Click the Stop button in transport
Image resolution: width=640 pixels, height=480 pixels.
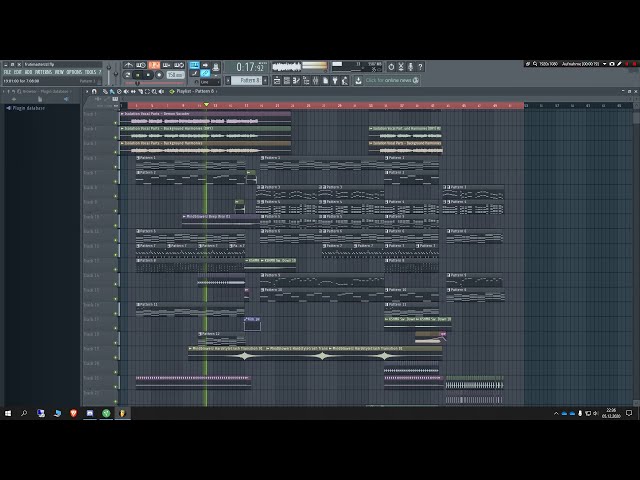coord(149,75)
